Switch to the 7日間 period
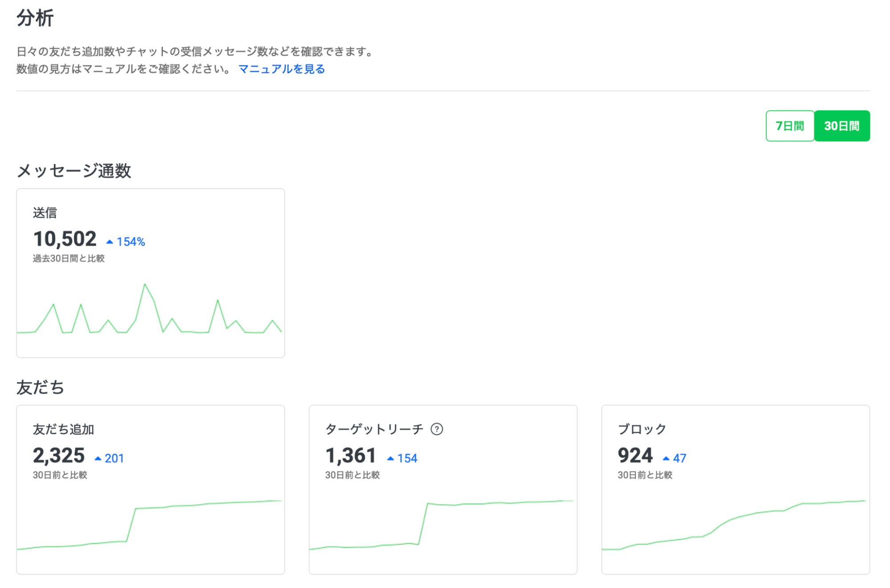The image size is (890, 588). pyautogui.click(x=790, y=126)
